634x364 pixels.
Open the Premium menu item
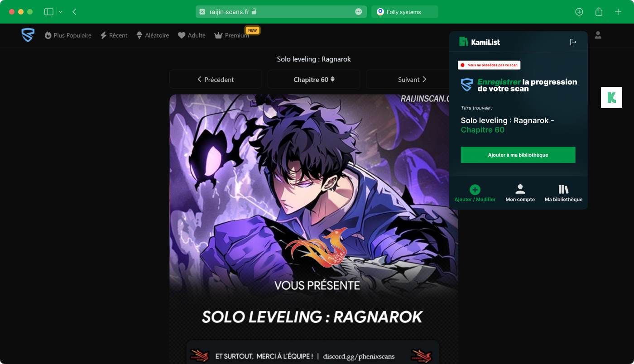pos(232,35)
